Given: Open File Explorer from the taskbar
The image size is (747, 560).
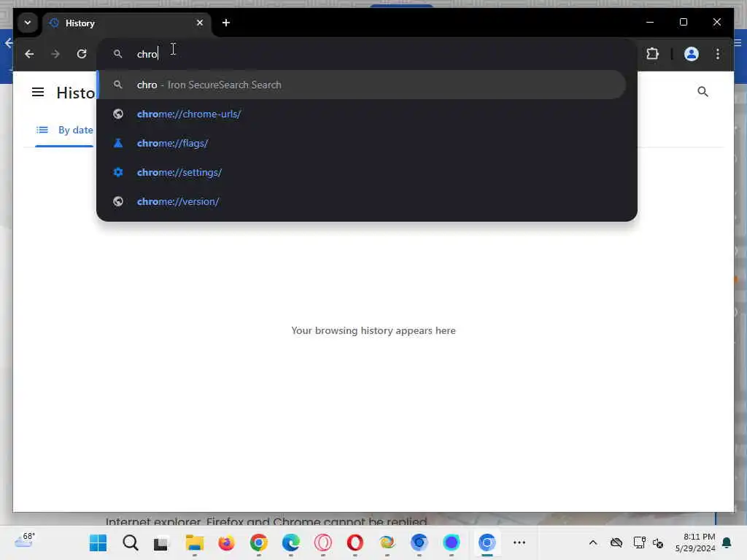Looking at the screenshot, I should 194,542.
